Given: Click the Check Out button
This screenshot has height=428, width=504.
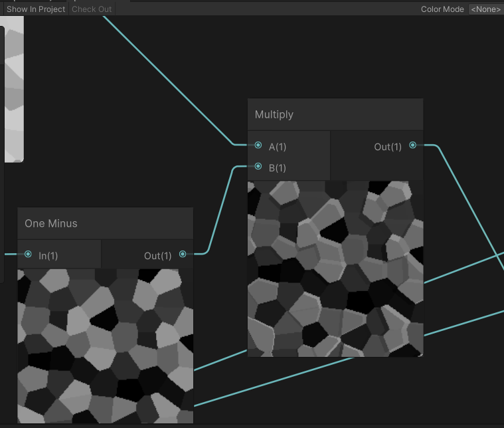Looking at the screenshot, I should tap(92, 9).
